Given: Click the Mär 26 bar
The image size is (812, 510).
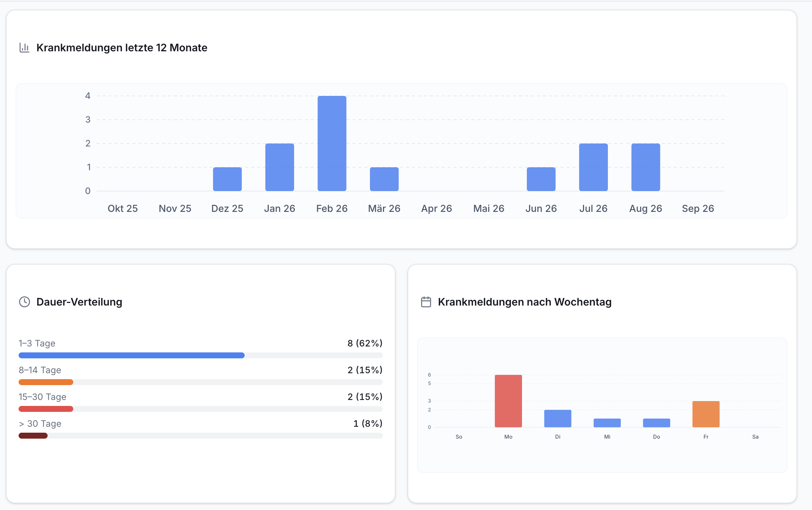Looking at the screenshot, I should click(384, 179).
